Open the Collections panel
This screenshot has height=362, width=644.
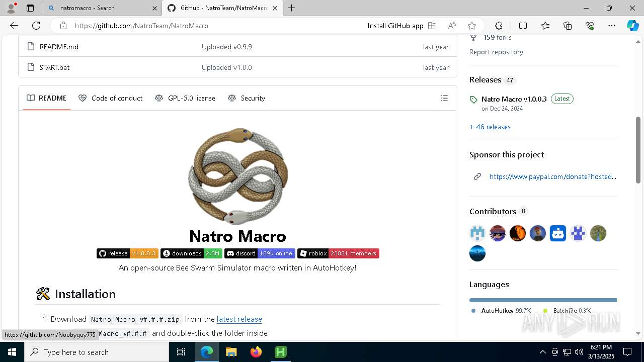(568, 26)
